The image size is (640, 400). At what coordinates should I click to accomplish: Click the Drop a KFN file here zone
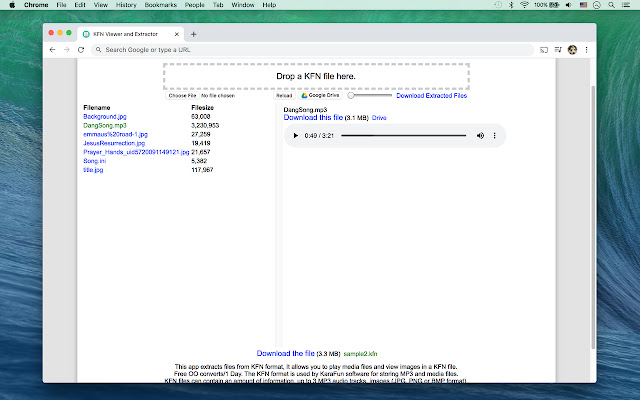316,76
